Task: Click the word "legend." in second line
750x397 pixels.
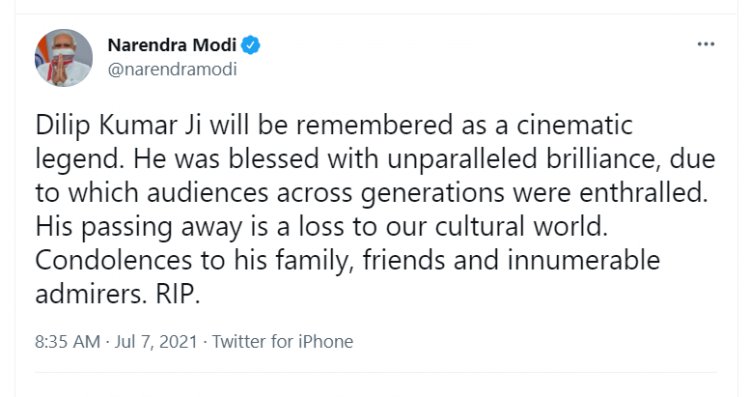Action: (80, 160)
